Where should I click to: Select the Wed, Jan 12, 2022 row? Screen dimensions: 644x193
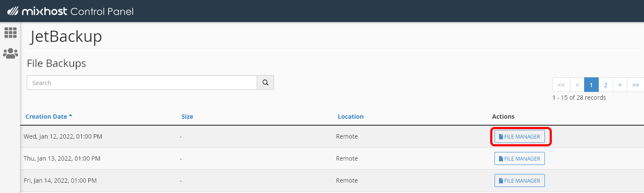coord(332,136)
